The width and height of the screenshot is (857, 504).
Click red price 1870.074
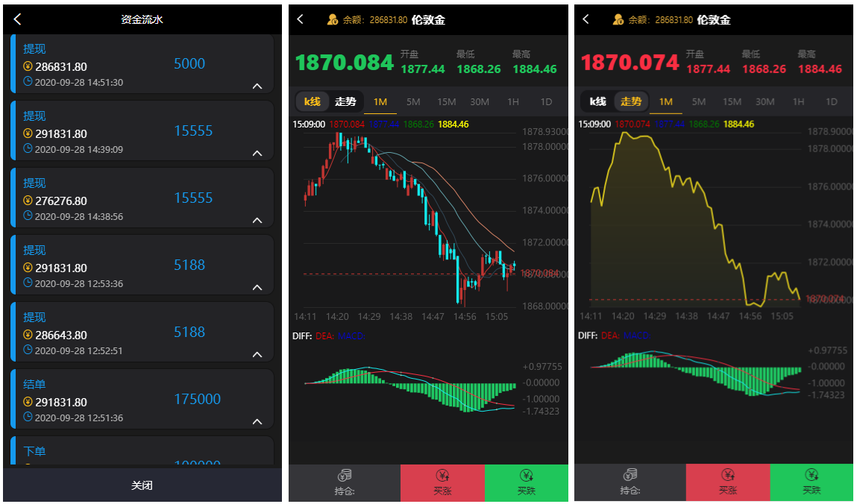point(630,63)
